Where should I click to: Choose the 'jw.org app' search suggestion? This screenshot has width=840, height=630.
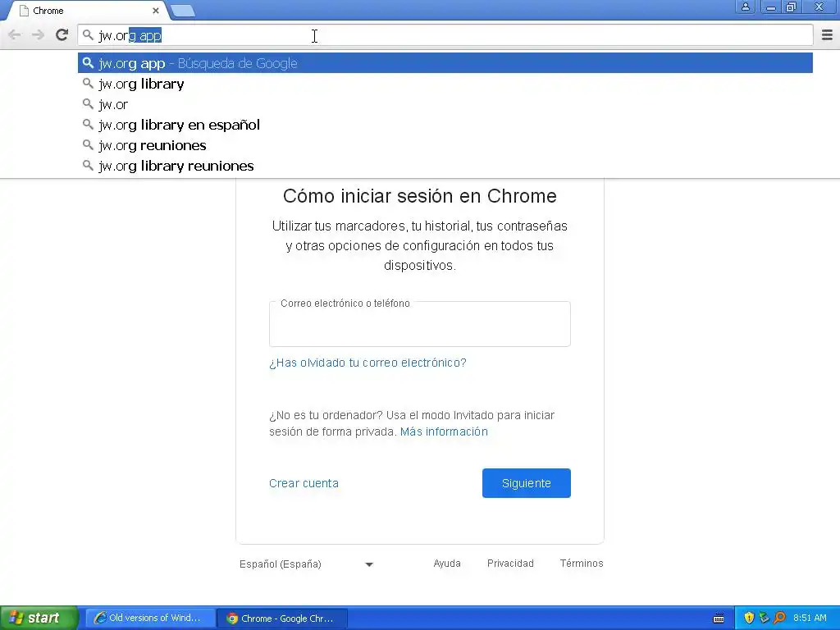(445, 63)
